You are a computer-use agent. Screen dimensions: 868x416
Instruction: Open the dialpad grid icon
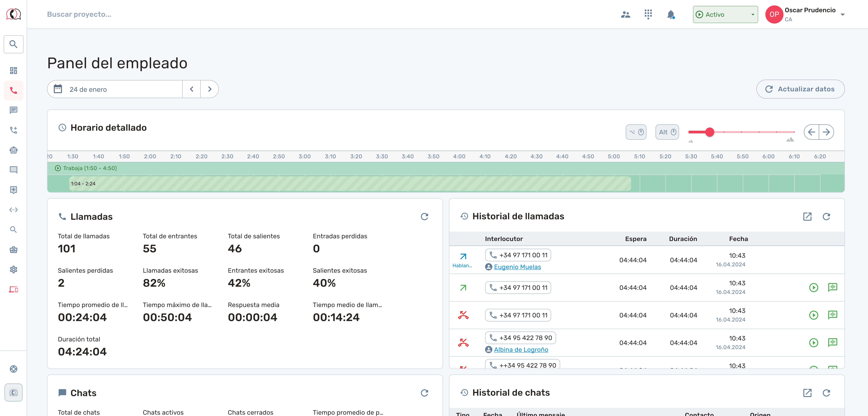pyautogui.click(x=648, y=14)
